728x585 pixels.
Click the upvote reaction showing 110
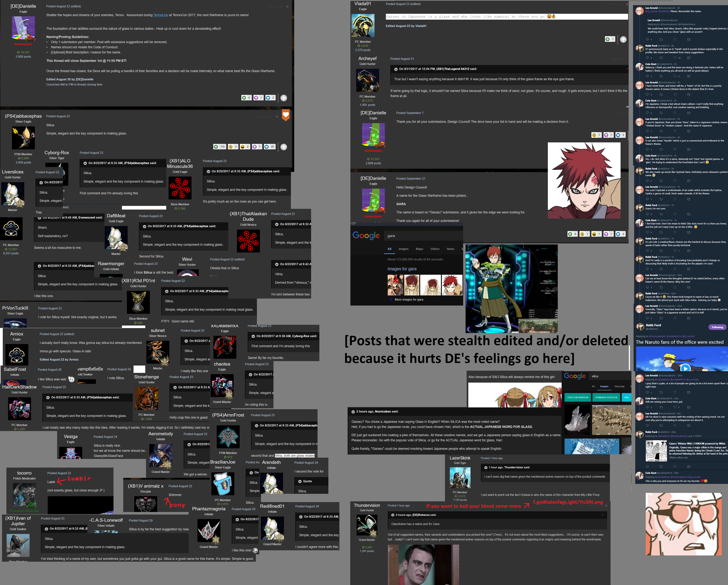[219, 147]
